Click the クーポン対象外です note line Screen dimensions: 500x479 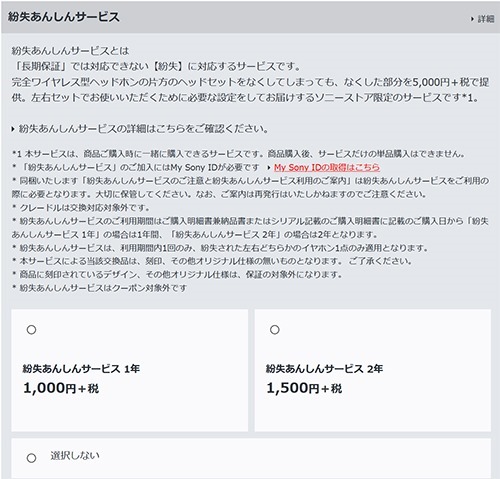(x=99, y=288)
